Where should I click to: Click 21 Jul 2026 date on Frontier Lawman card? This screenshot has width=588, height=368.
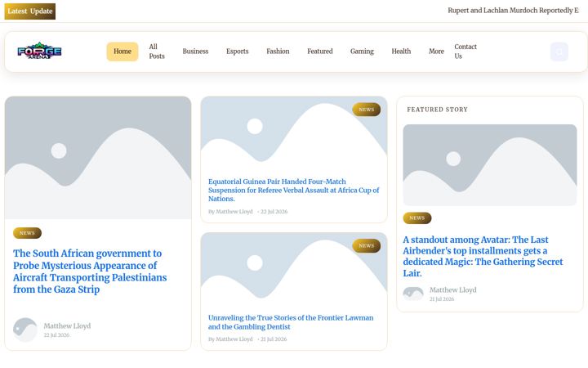tap(274, 339)
